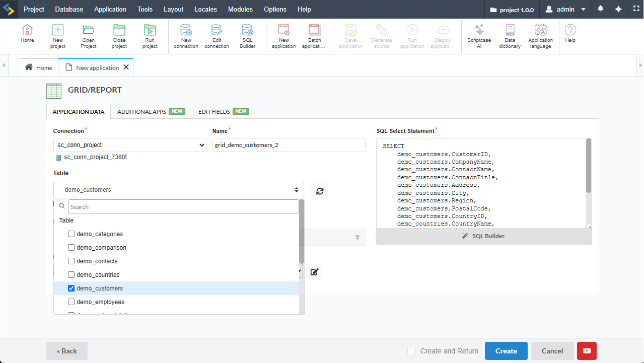Open the Project menu
This screenshot has width=644, height=363.
coord(34,9)
